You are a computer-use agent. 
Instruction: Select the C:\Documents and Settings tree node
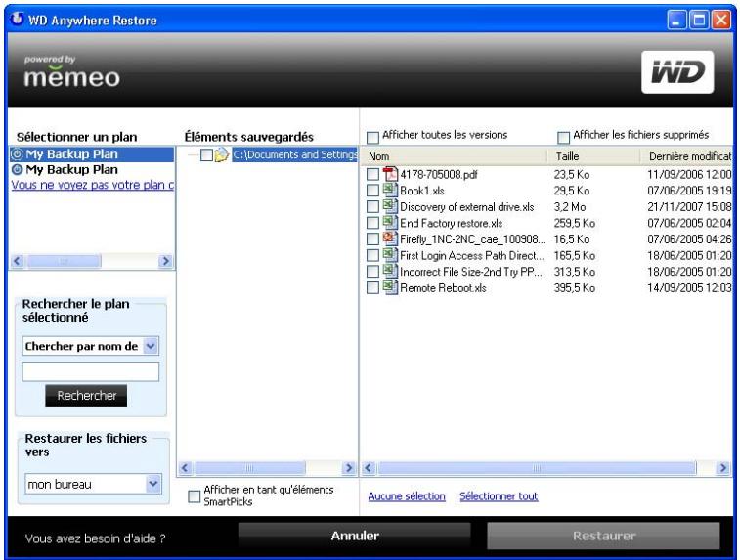(x=294, y=154)
